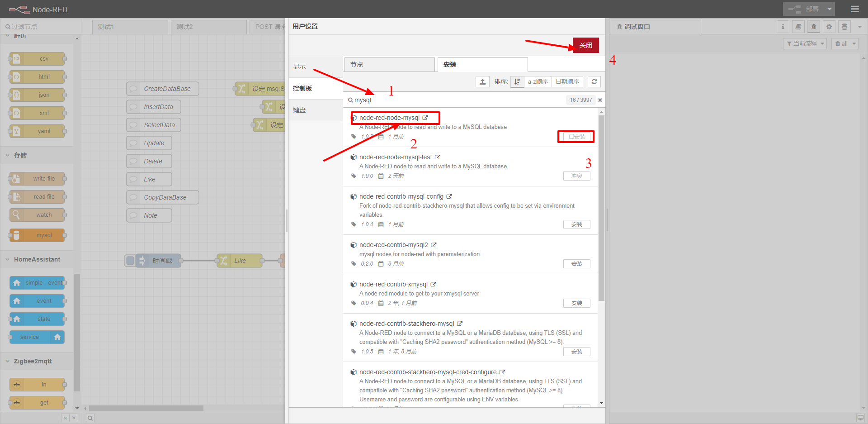The height and width of the screenshot is (424, 868).
Task: Open the context data database icon
Action: point(844,27)
